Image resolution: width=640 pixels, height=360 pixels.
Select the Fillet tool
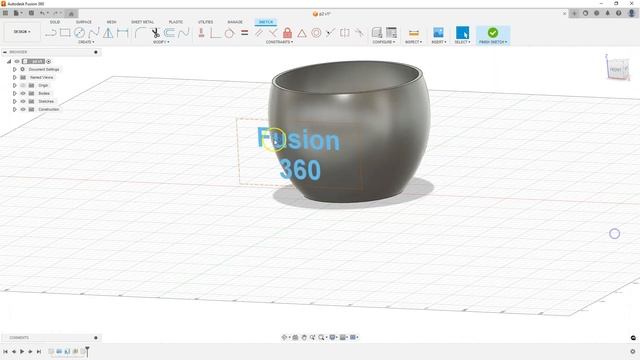140,33
